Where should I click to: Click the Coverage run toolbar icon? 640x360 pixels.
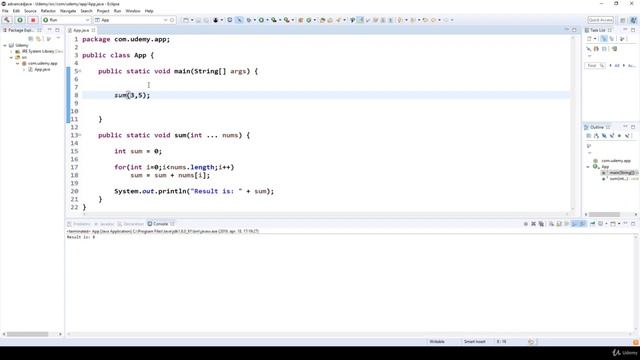274,20
